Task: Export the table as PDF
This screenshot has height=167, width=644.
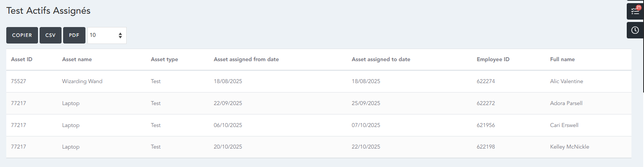Action: click(x=74, y=35)
